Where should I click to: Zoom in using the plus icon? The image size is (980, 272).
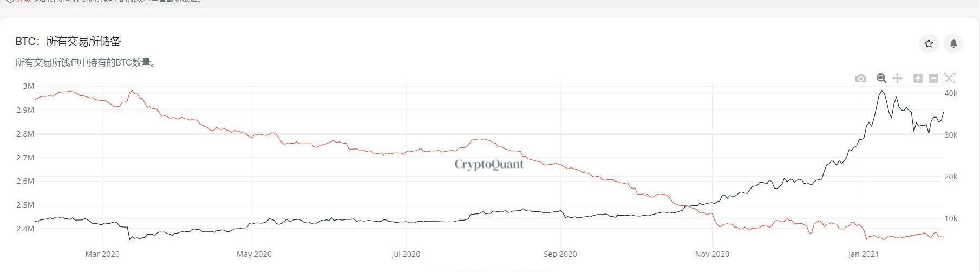pos(918,79)
